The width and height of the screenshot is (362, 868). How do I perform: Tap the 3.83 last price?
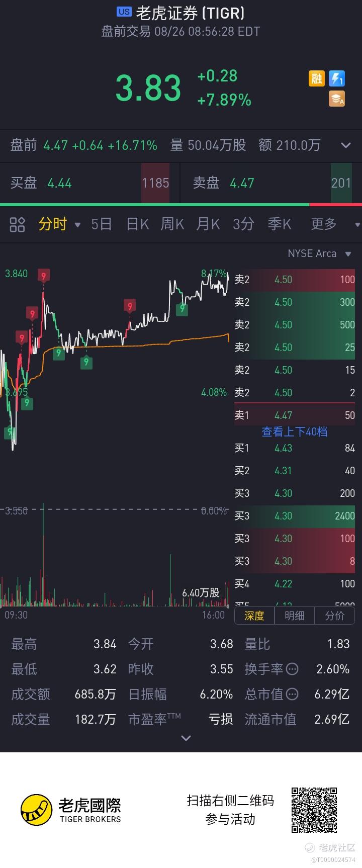pyautogui.click(x=148, y=88)
